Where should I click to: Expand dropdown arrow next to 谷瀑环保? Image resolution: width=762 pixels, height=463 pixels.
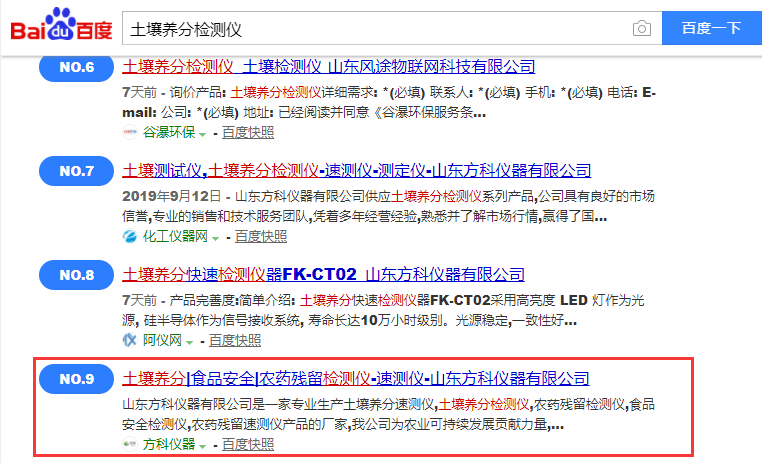(203, 134)
